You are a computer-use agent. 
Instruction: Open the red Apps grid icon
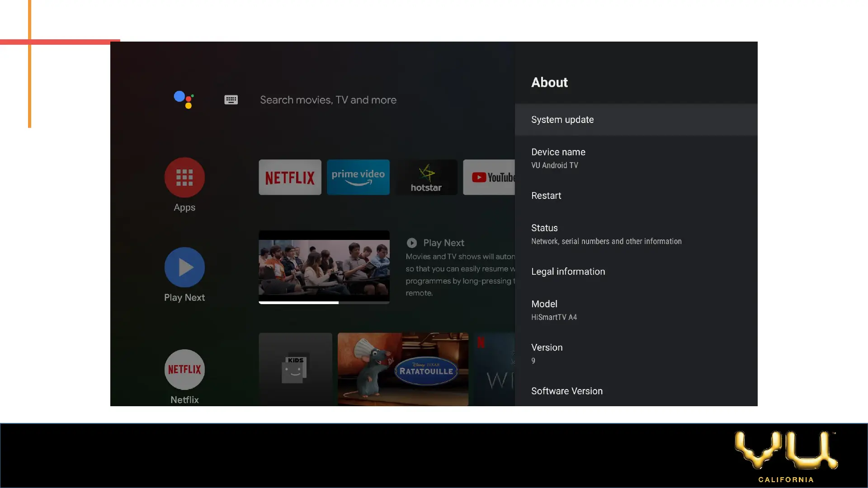coord(184,177)
